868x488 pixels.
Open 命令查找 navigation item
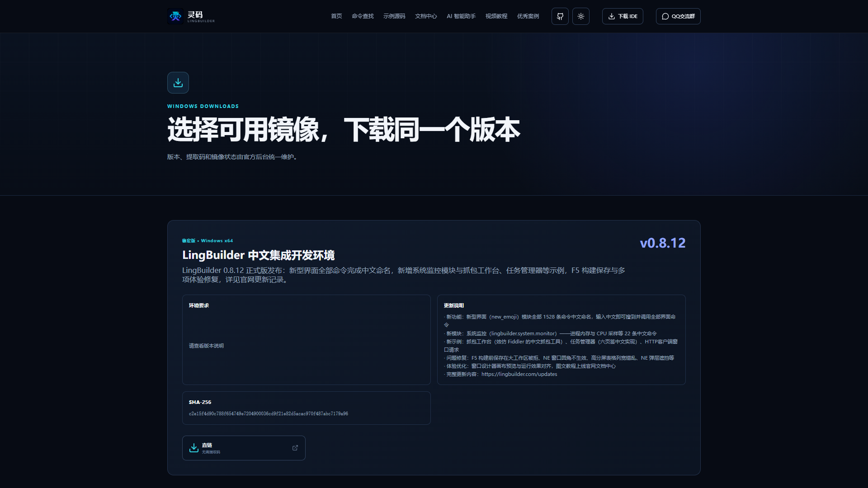tap(363, 16)
